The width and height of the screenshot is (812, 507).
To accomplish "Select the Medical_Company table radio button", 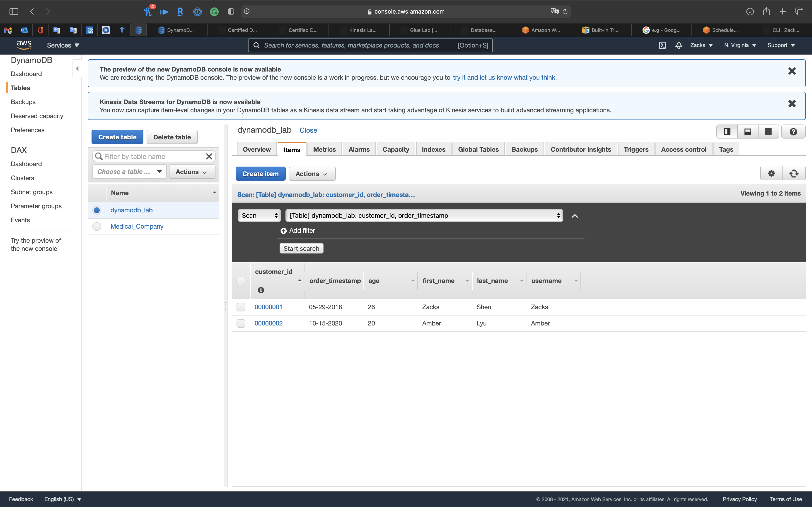I will (97, 227).
